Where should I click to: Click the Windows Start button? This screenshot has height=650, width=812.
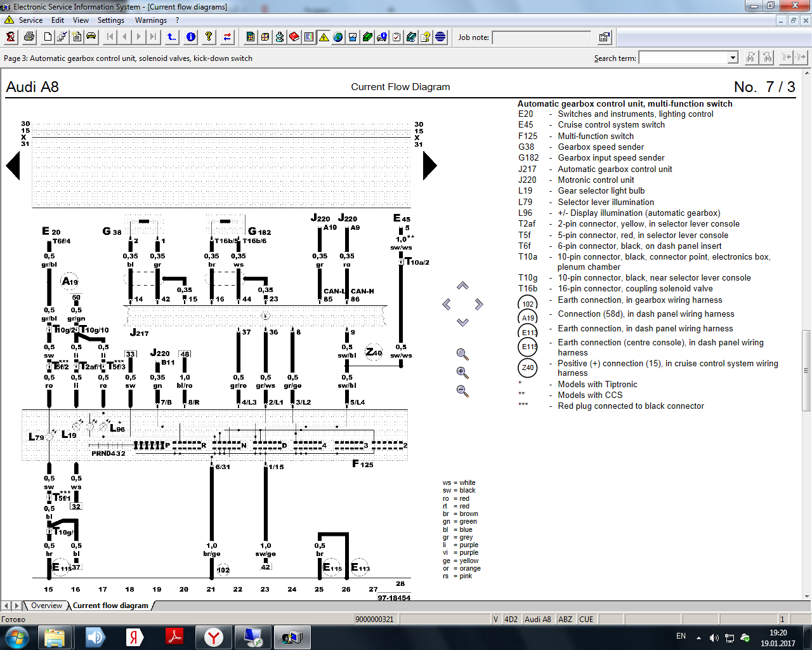tap(16, 637)
